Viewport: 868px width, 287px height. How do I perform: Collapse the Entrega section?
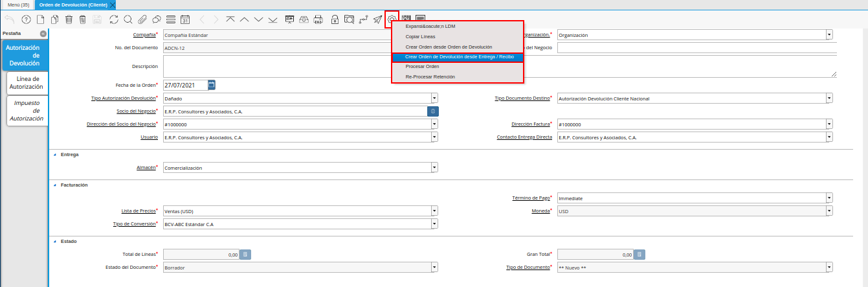coord(54,155)
